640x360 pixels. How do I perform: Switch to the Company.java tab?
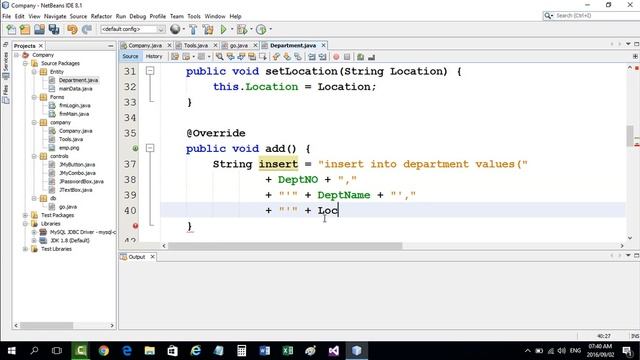[145, 45]
